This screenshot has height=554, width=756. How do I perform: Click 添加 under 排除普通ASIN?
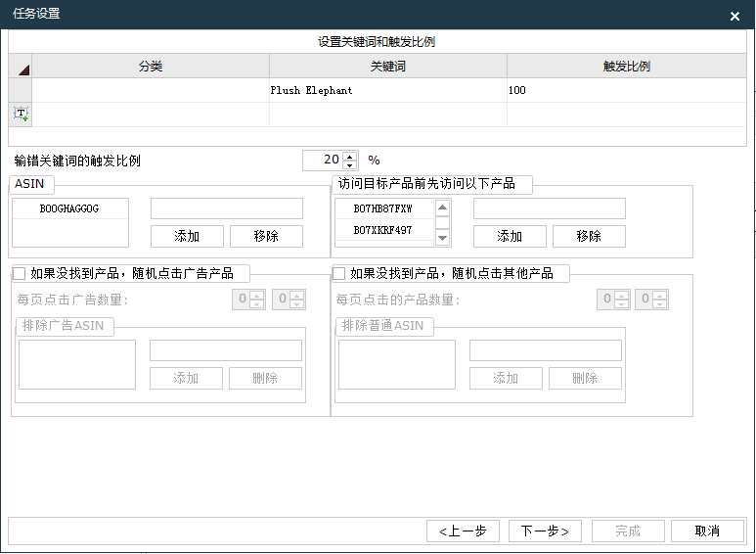[x=506, y=379]
